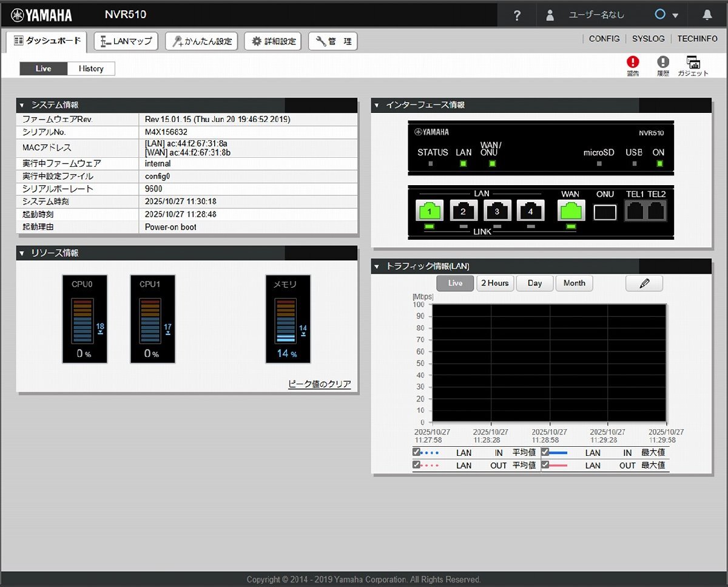The height and width of the screenshot is (587, 728).
Task: Click the red warning alert icon
Action: coord(633,62)
